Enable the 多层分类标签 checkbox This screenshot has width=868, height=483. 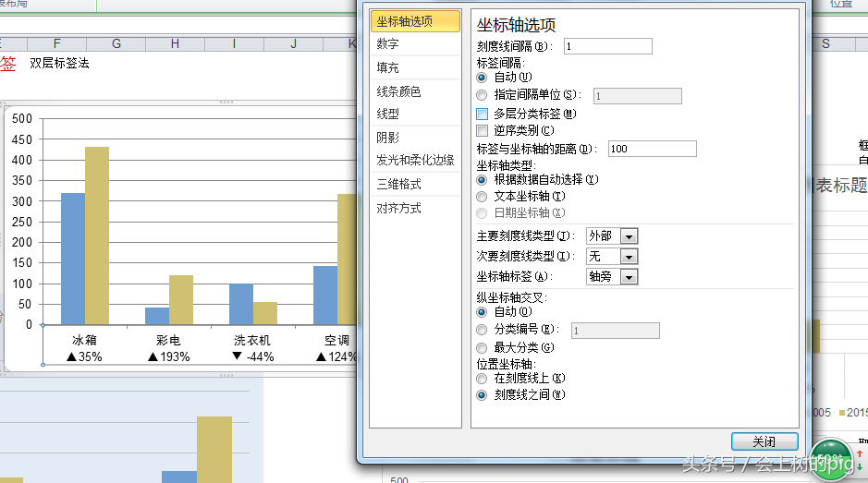483,114
